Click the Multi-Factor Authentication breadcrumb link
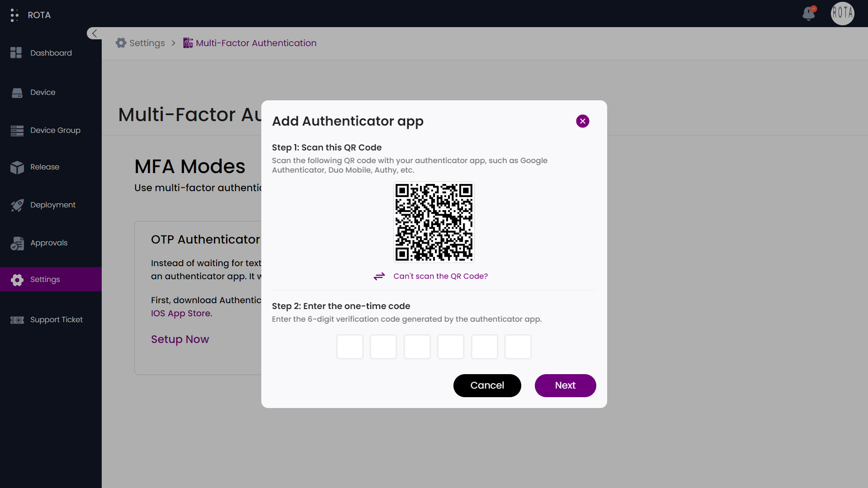The image size is (868, 488). pos(256,43)
